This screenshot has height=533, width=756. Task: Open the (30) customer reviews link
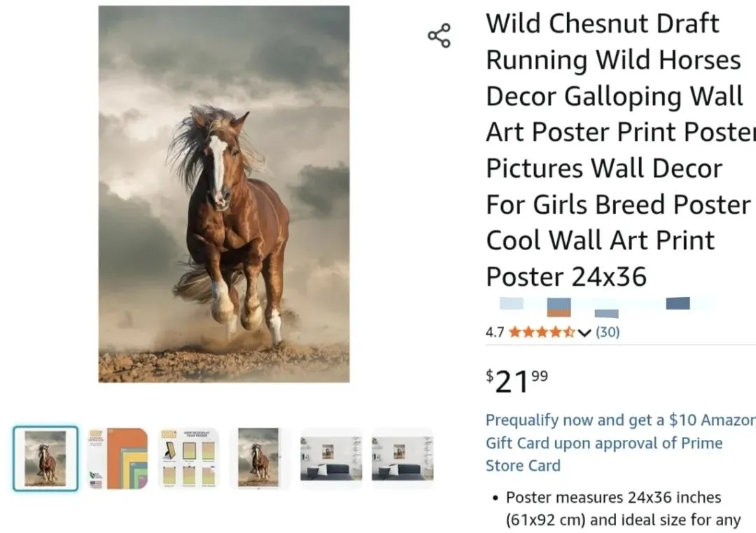coord(608,332)
